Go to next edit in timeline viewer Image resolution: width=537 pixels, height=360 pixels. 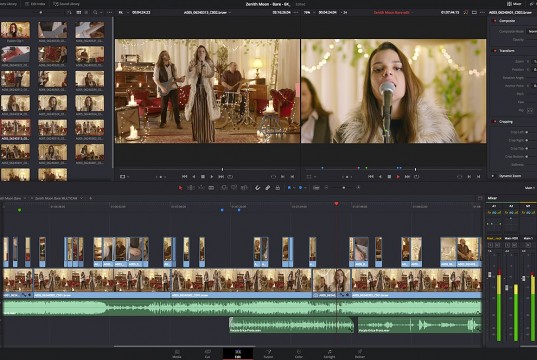click(407, 177)
